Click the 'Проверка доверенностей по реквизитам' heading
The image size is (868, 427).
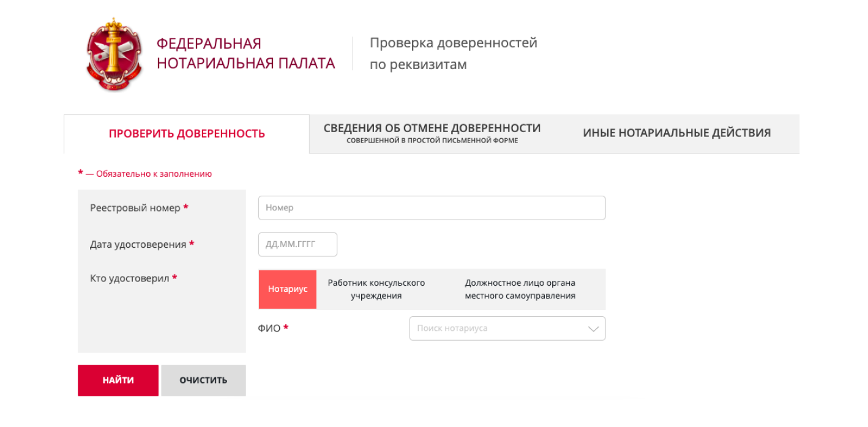453,53
